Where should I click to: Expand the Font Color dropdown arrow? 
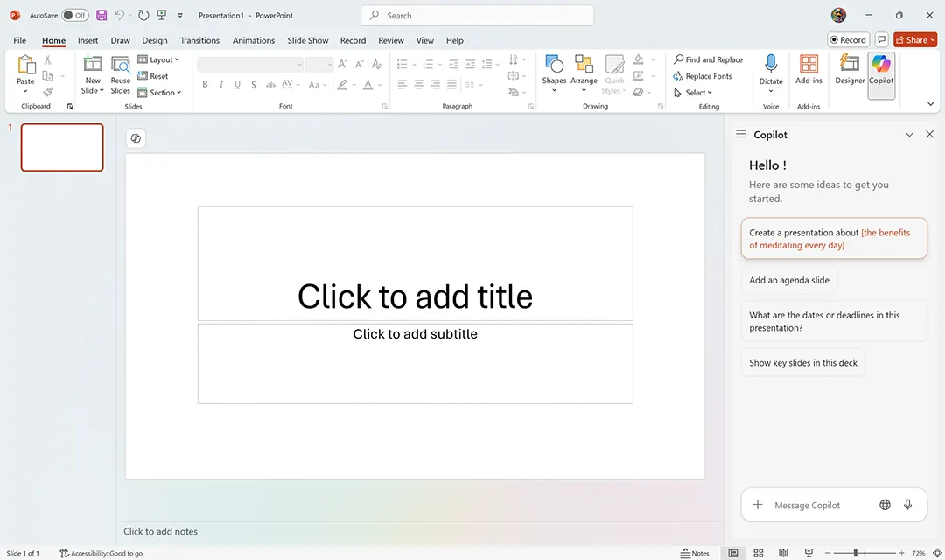378,85
